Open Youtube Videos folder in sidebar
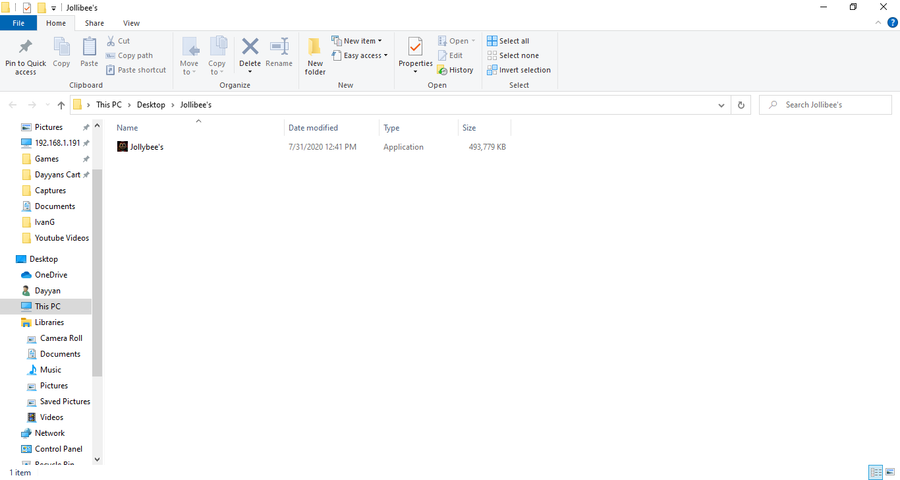This screenshot has width=900, height=480. point(61,238)
